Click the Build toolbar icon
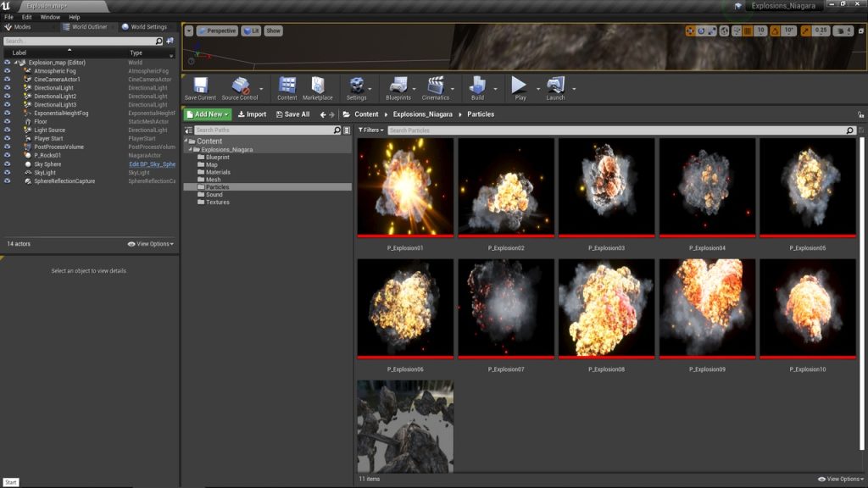This screenshot has width=868, height=488. pyautogui.click(x=477, y=86)
